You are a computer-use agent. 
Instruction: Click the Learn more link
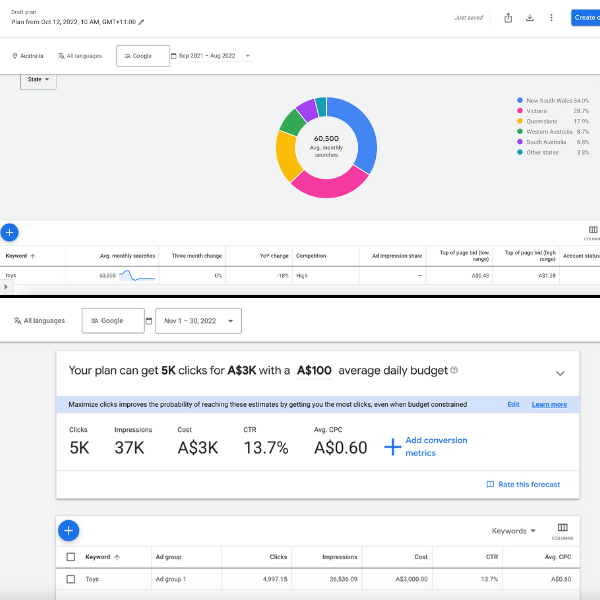(x=549, y=405)
